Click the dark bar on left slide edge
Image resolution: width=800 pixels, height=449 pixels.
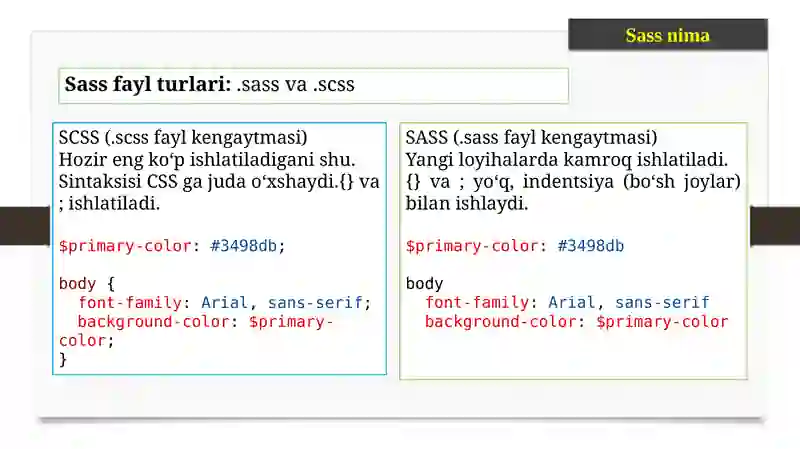click(x=24, y=225)
